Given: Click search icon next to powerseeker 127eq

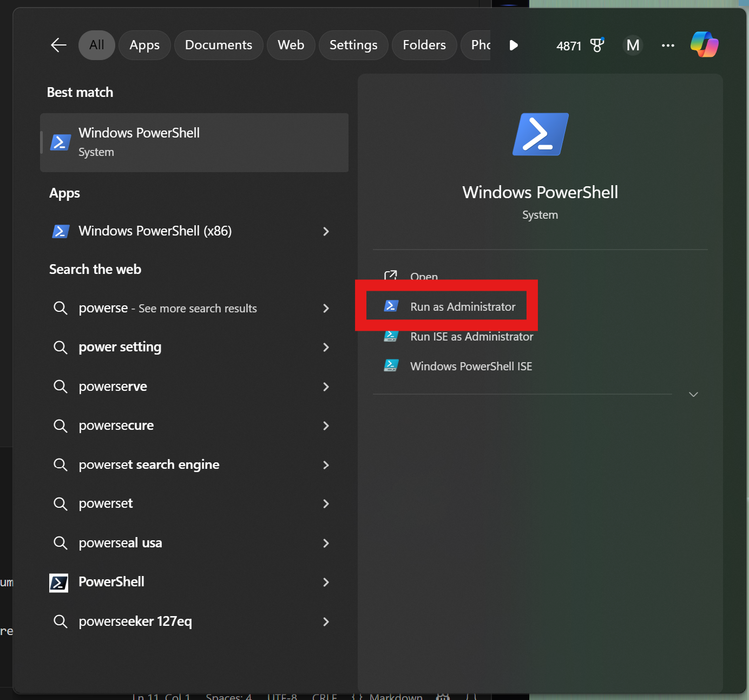Looking at the screenshot, I should coord(60,622).
